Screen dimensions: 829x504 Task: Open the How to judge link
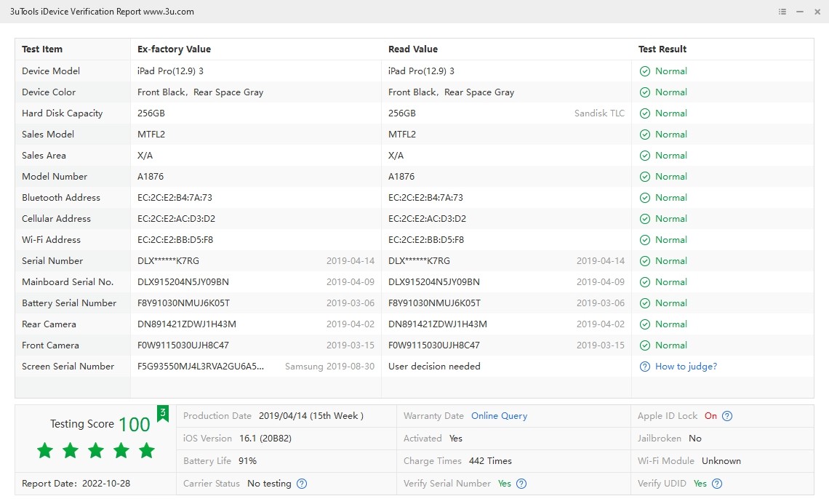pyautogui.click(x=686, y=367)
